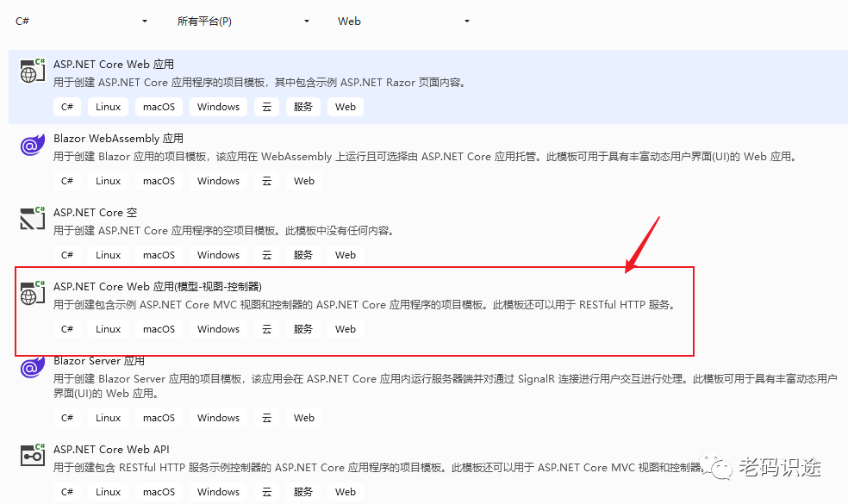The height and width of the screenshot is (504, 848).
Task: Click C# tag under Blazor Server 应用
Action: pos(67,418)
